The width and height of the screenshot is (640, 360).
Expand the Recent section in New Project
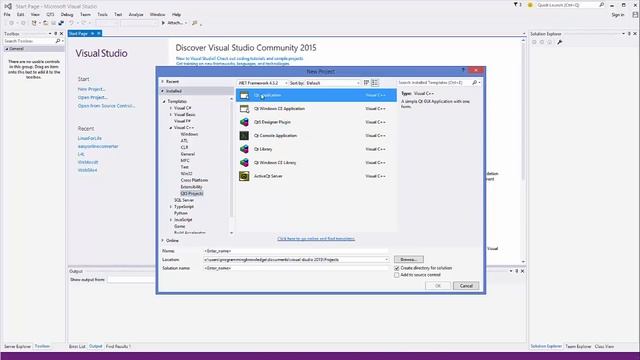click(x=162, y=82)
